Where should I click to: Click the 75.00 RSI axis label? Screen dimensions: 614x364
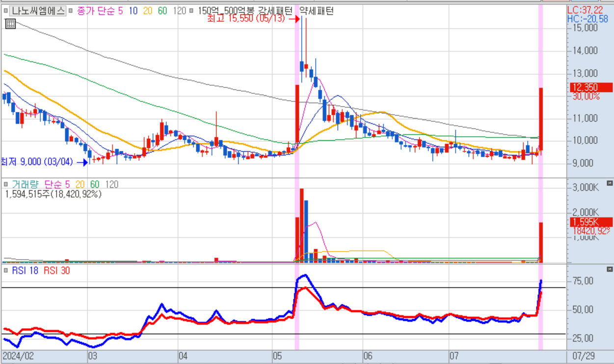point(584,281)
